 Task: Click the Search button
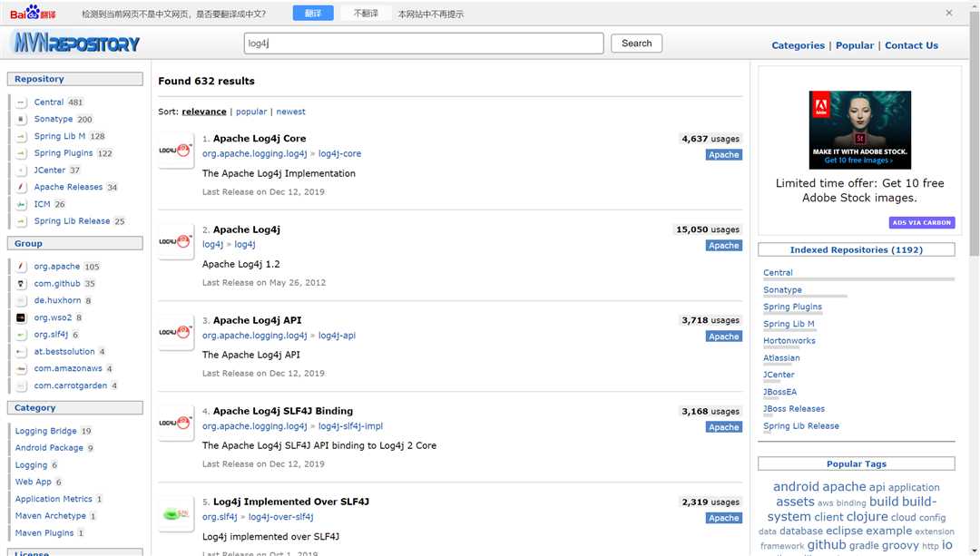click(636, 44)
